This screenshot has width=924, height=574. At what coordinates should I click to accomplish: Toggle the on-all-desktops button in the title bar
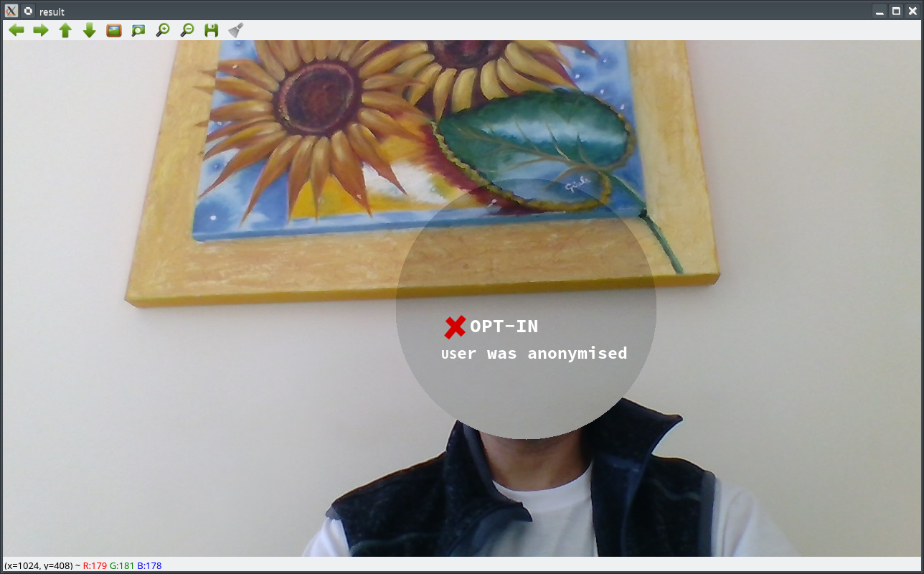click(x=28, y=11)
